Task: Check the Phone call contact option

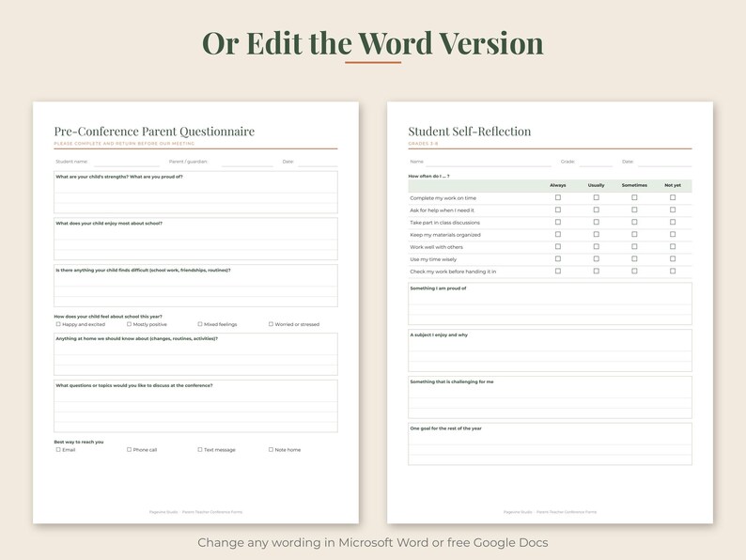Action: point(129,450)
